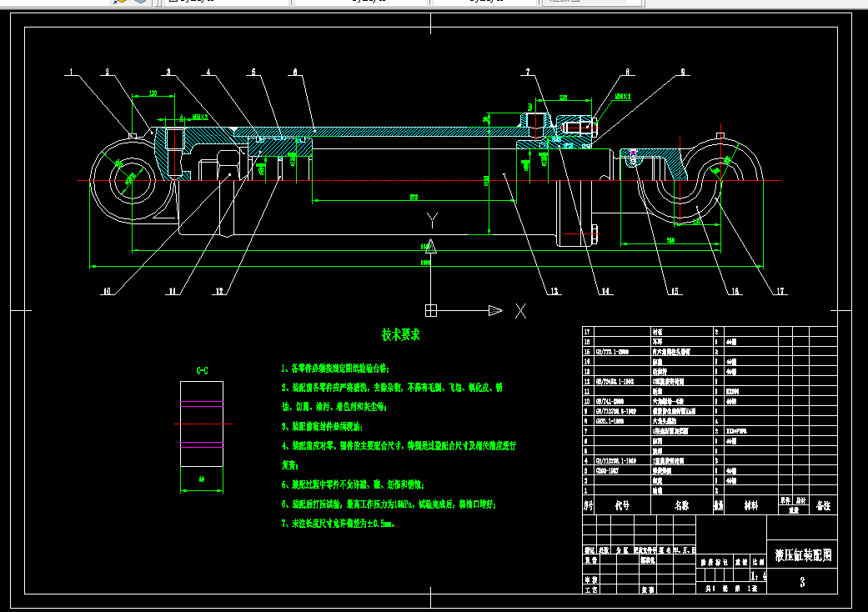Select technical requirement line 1 text

tap(335, 369)
